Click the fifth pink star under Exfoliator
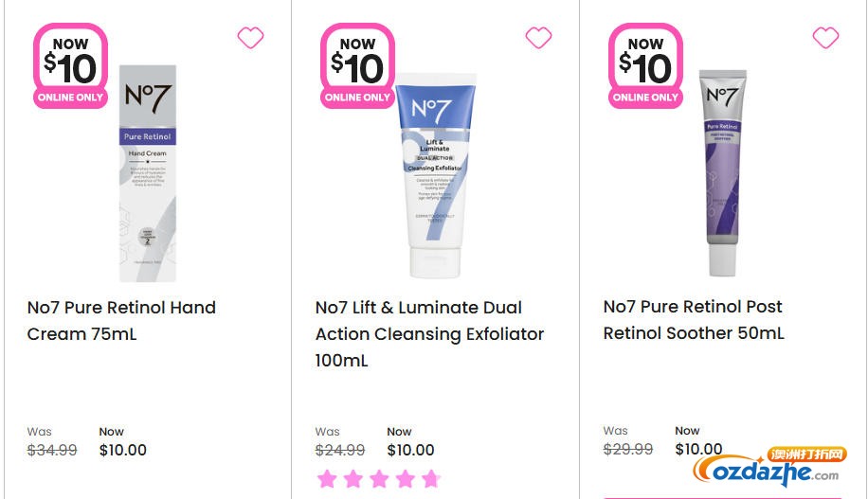Screen dimensions: 868x499 430,478
